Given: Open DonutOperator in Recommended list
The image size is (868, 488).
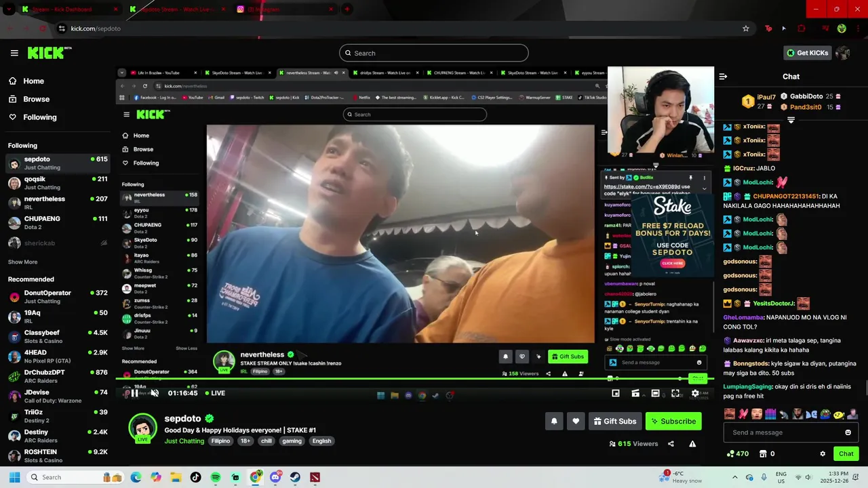Looking at the screenshot, I should (57, 297).
